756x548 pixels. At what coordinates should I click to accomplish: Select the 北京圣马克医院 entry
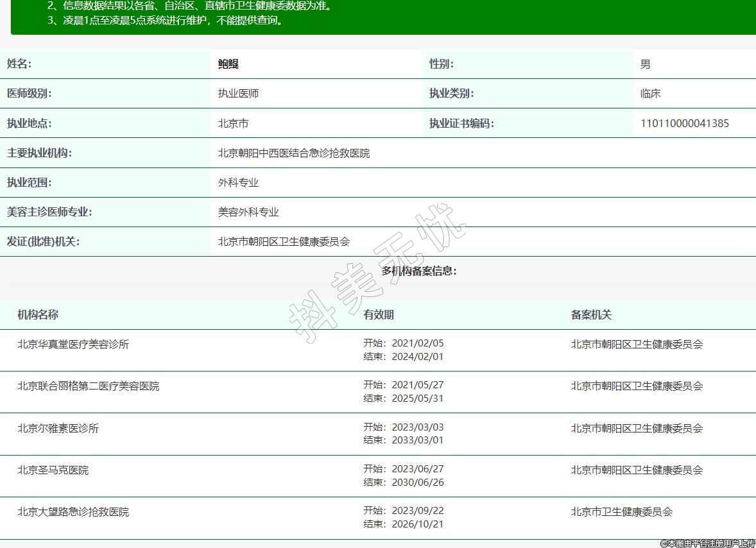point(53,470)
